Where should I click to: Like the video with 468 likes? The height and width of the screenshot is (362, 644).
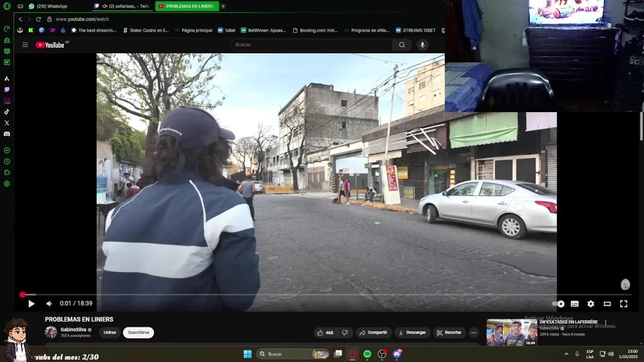(325, 332)
